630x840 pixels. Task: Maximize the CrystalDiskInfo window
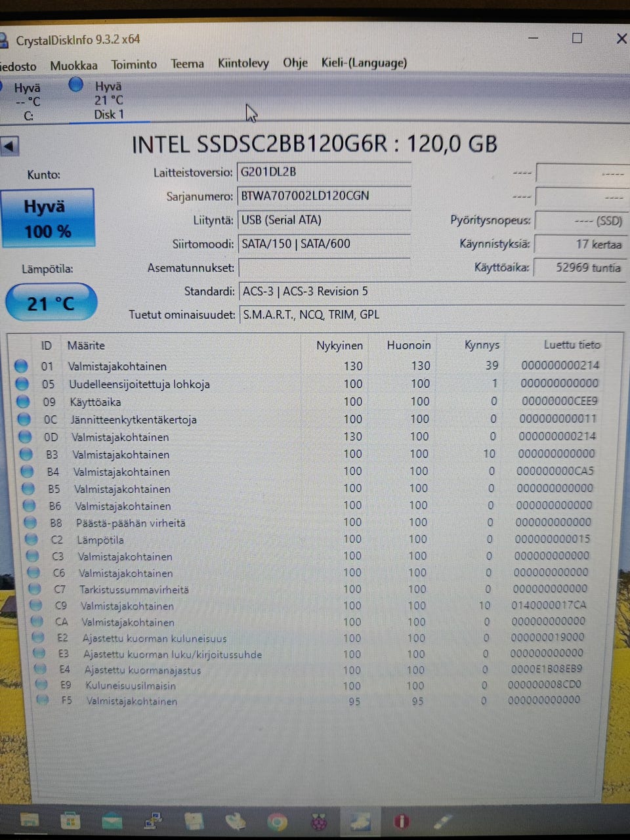tap(577, 38)
